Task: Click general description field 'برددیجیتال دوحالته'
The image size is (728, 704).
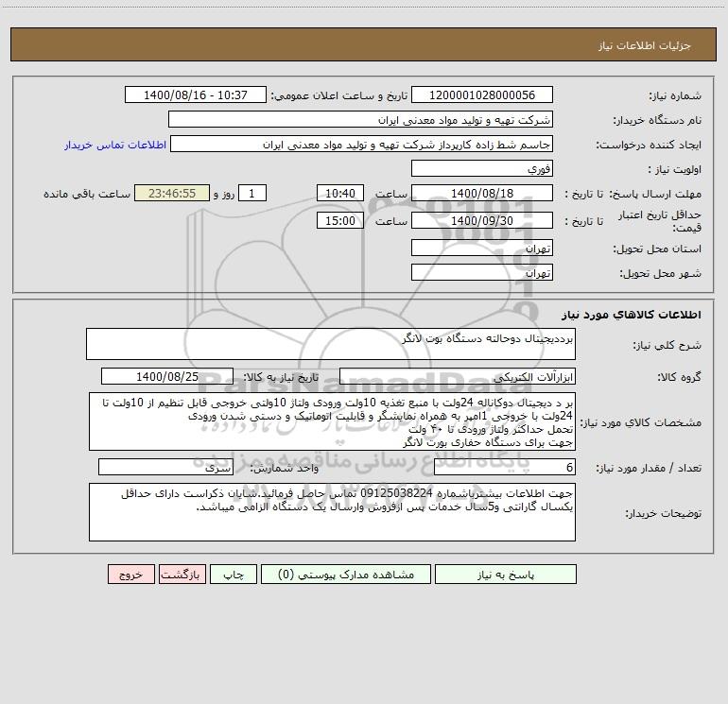Action: [331, 344]
